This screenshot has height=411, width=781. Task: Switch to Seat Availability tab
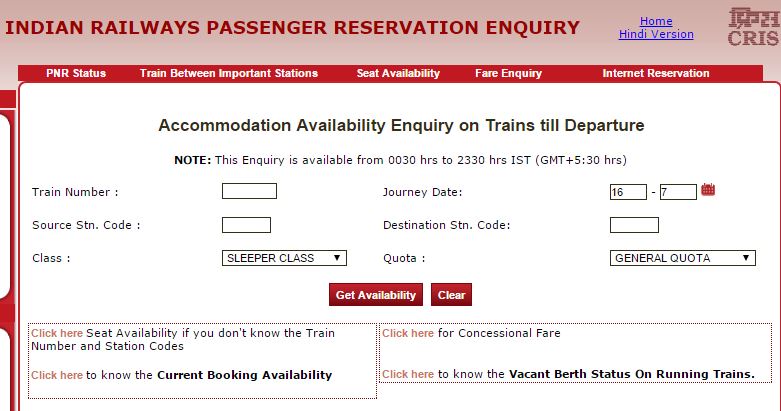(398, 73)
